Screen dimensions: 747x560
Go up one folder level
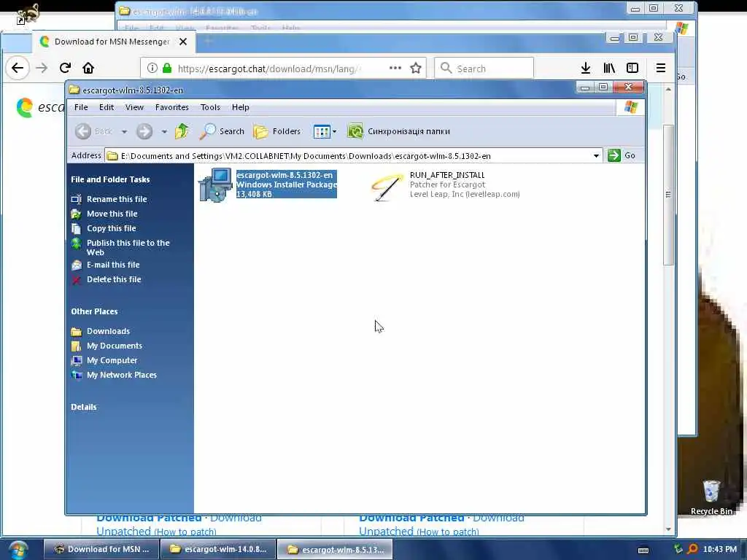pyautogui.click(x=182, y=131)
